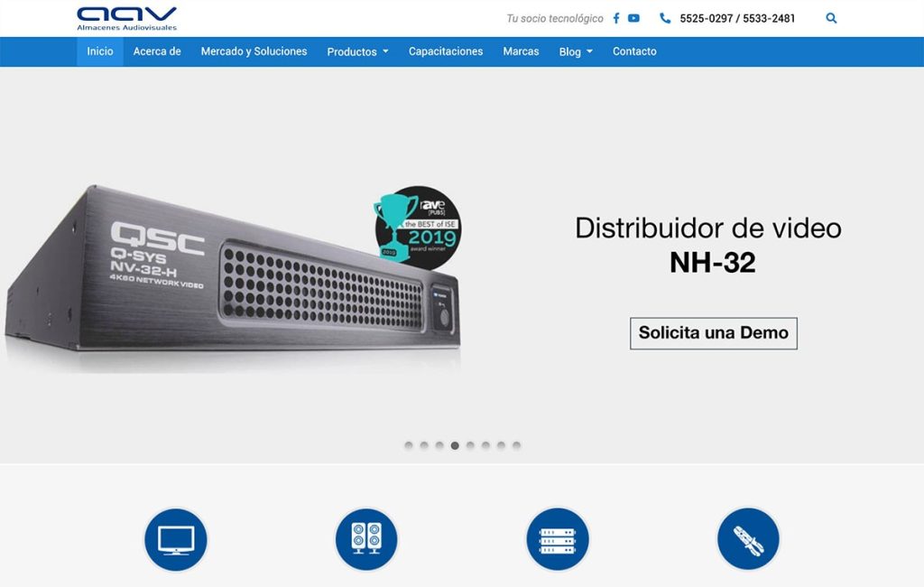
Task: Click the Solicita una Demo button
Action: point(713,333)
